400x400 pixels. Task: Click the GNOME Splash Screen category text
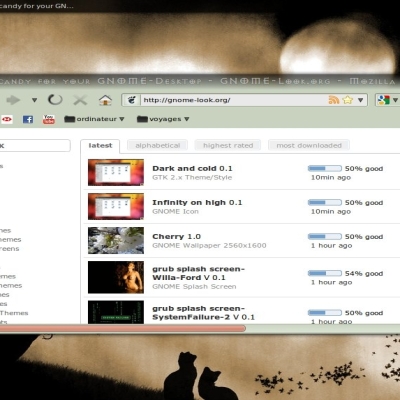(194, 286)
